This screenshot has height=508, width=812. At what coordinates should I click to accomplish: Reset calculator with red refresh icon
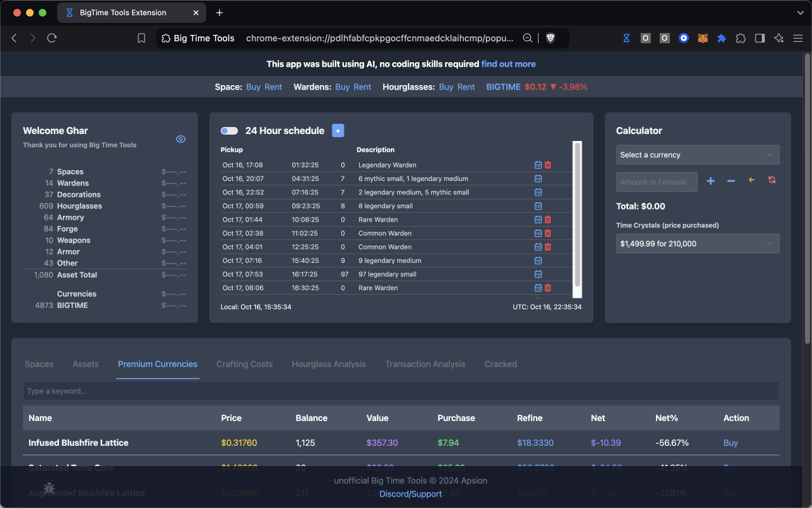point(772,180)
